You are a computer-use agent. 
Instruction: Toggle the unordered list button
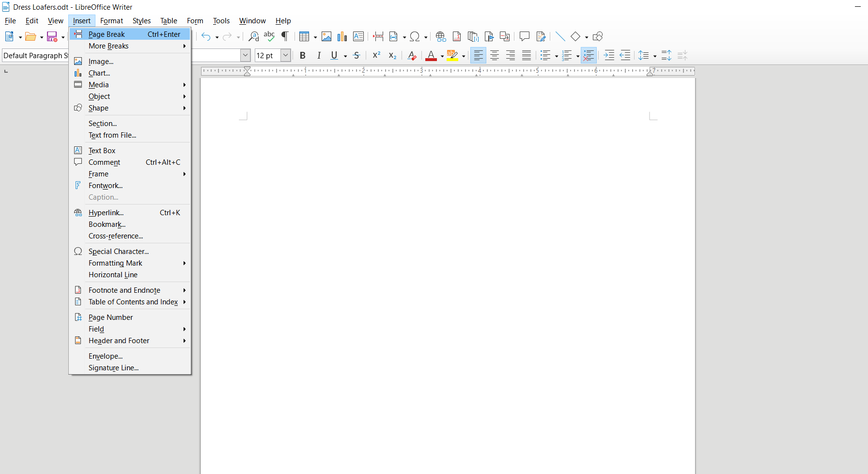point(545,55)
